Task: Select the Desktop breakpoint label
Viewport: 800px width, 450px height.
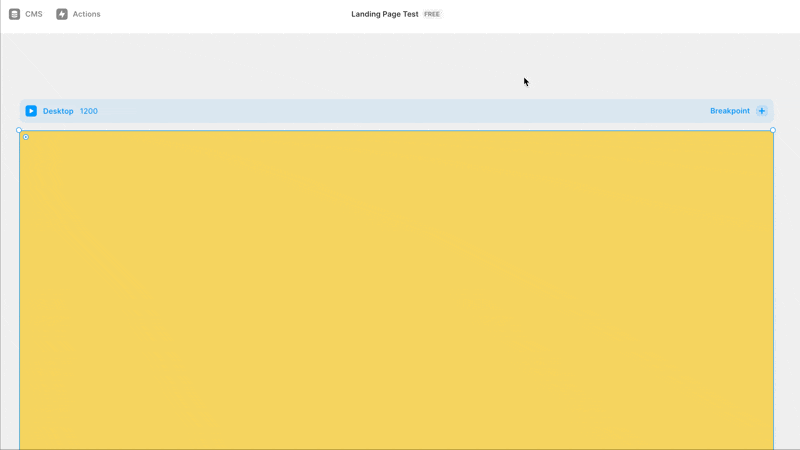Action: click(x=58, y=111)
